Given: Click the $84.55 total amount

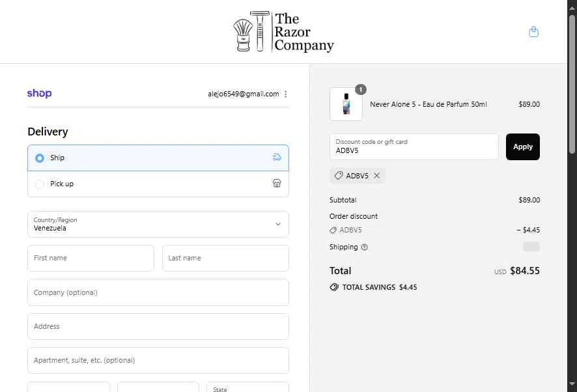Looking at the screenshot, I should coord(525,271).
